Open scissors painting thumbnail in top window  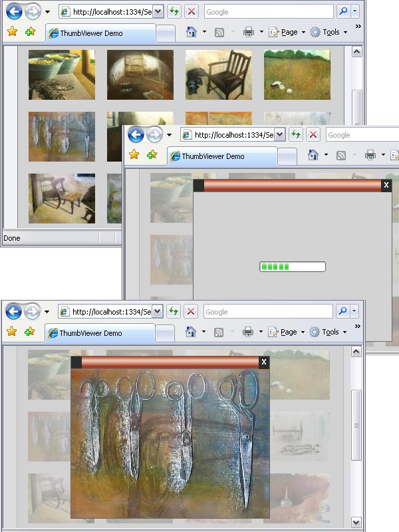click(x=62, y=137)
